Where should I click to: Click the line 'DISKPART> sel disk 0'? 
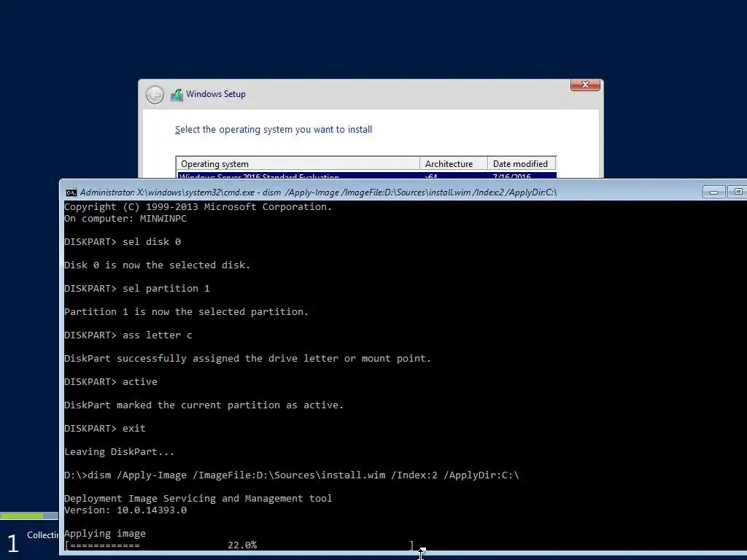[123, 242]
